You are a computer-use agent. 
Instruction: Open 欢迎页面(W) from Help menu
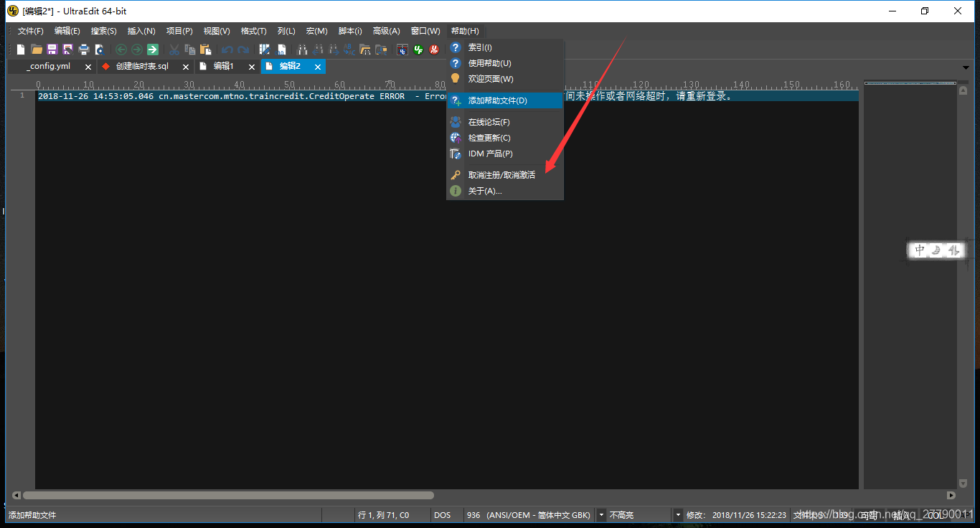[504, 79]
